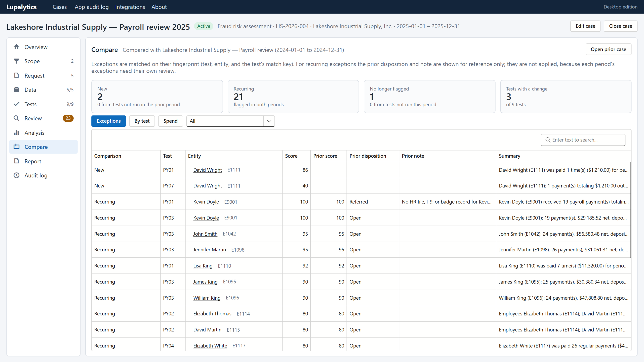Expand the filter dropdown chevron arrow

tap(269, 121)
